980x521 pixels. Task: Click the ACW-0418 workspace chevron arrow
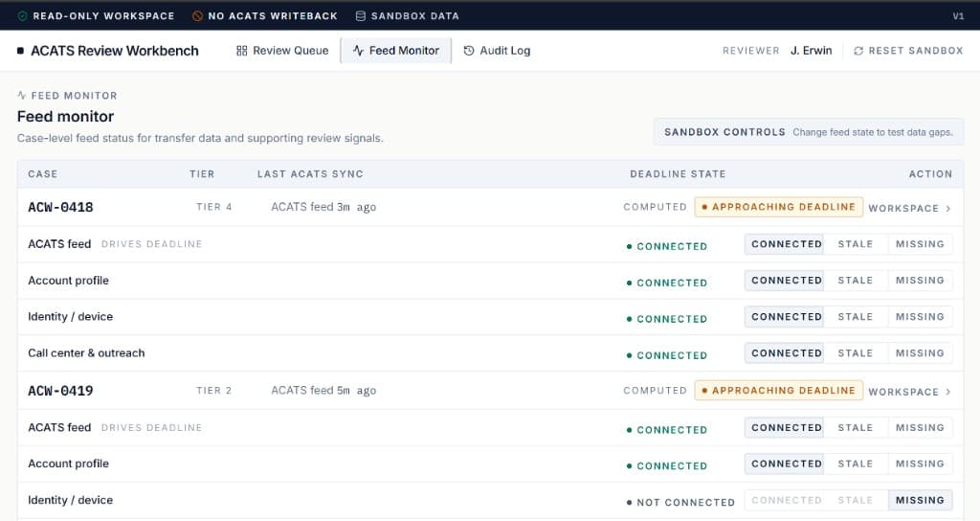[x=948, y=208]
